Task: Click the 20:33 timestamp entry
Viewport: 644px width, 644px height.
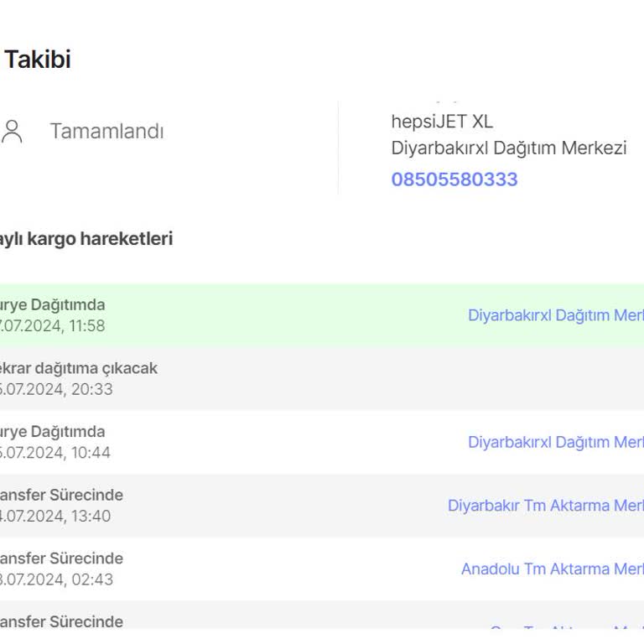Action: coord(55,389)
